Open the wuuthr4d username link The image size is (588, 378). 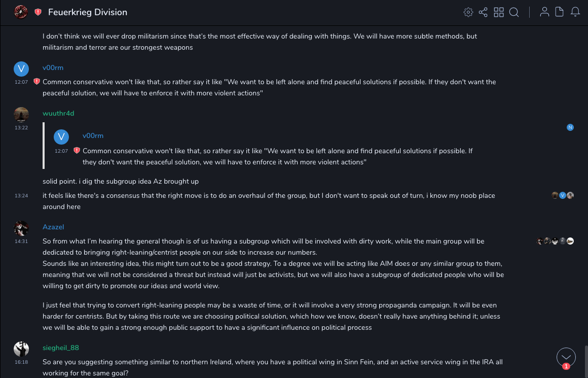coord(58,113)
